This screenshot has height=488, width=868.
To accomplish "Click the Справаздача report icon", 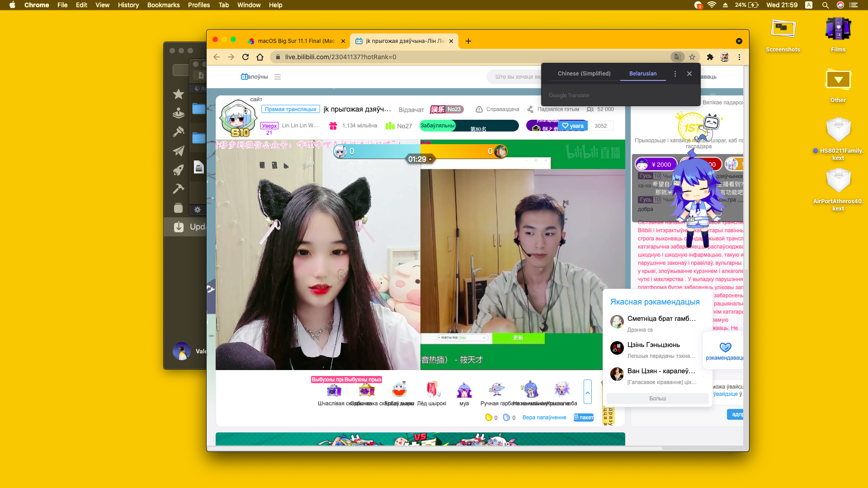I will coord(479,109).
